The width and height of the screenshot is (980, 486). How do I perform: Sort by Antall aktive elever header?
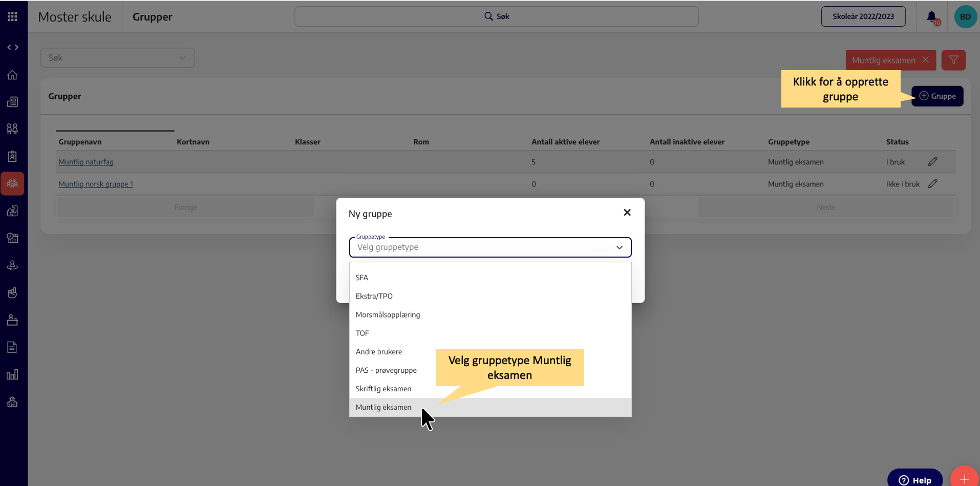[x=565, y=142]
